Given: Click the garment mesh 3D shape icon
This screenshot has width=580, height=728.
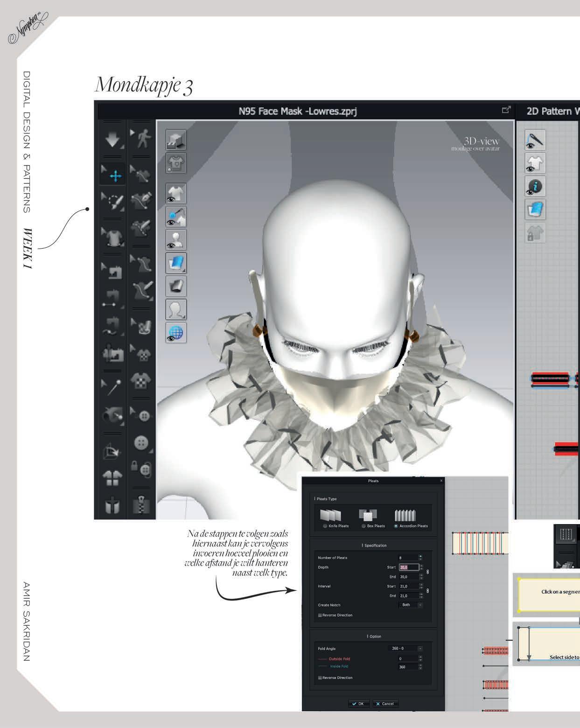Looking at the screenshot, I should (176, 286).
